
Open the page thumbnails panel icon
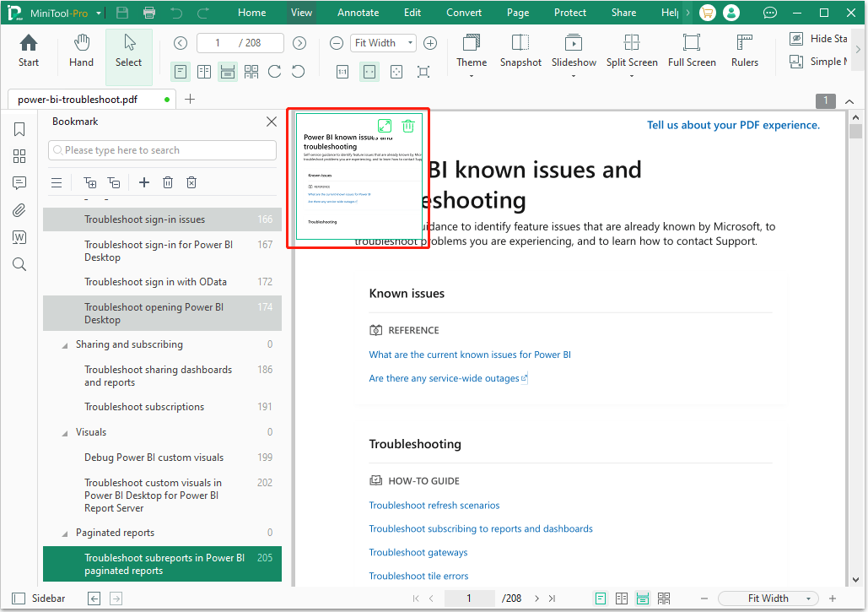point(19,156)
